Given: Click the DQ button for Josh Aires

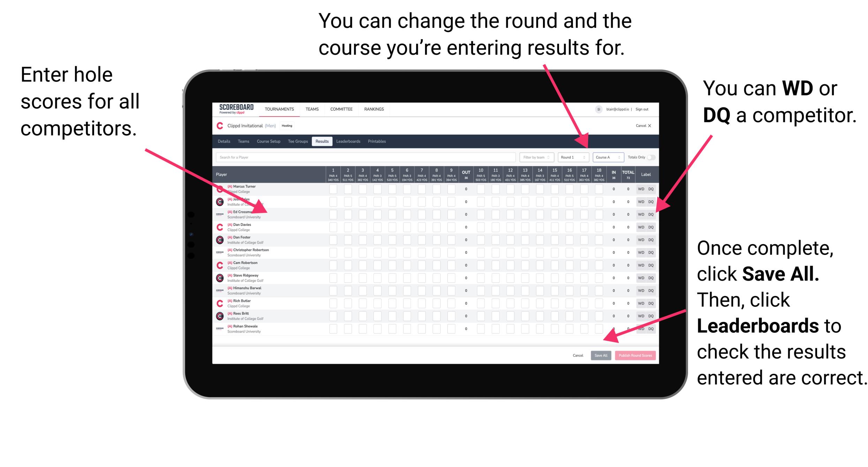Looking at the screenshot, I should [x=650, y=201].
